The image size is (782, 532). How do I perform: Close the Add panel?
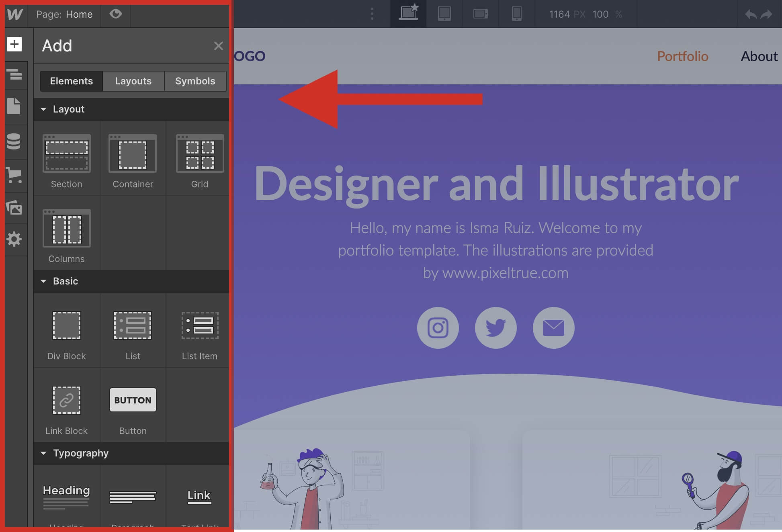pyautogui.click(x=218, y=46)
